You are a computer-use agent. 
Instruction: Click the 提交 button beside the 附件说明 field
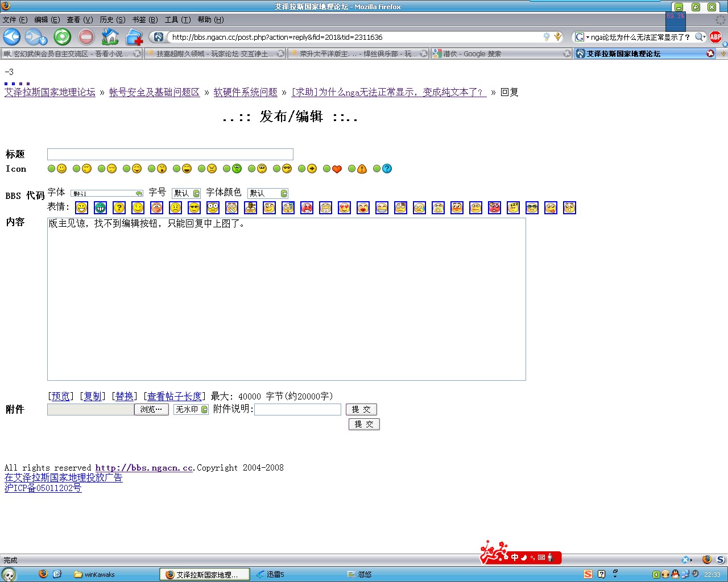pyautogui.click(x=361, y=409)
